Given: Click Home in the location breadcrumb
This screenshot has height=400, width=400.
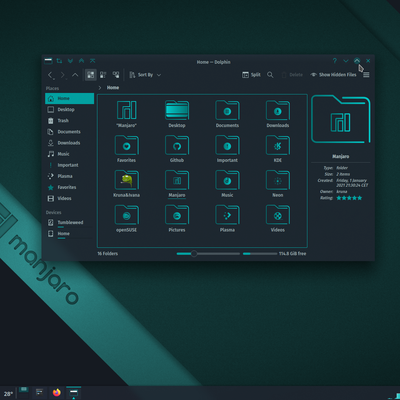Looking at the screenshot, I should click(113, 88).
